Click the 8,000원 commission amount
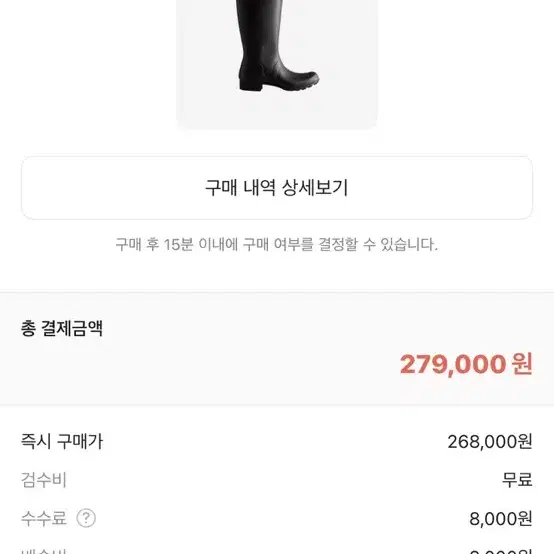Screen dimensions: 554x554 (501, 519)
